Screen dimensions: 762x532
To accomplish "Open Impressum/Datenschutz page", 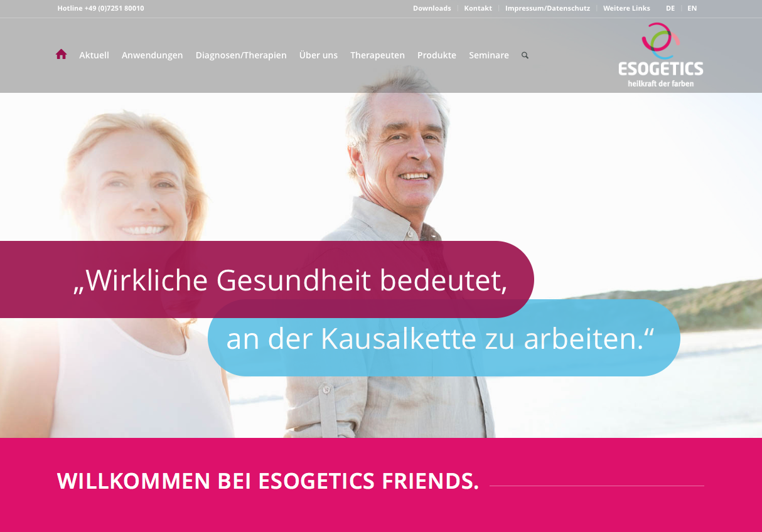I will click(547, 8).
